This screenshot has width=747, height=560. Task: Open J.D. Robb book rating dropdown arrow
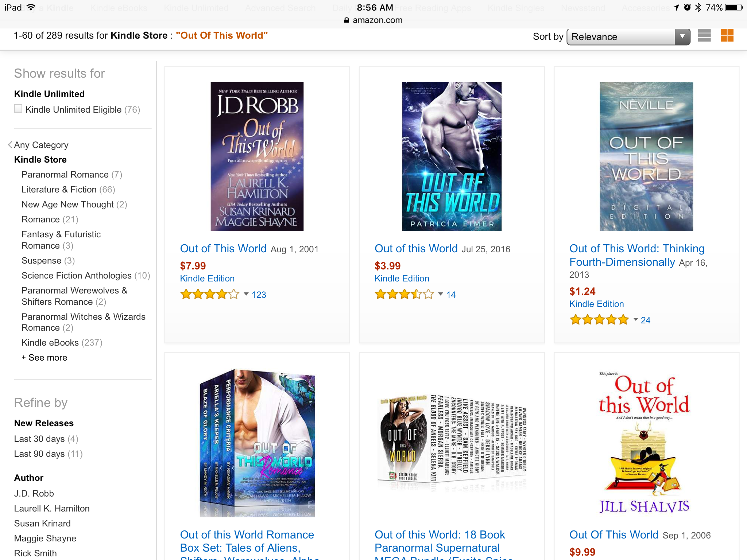(246, 294)
